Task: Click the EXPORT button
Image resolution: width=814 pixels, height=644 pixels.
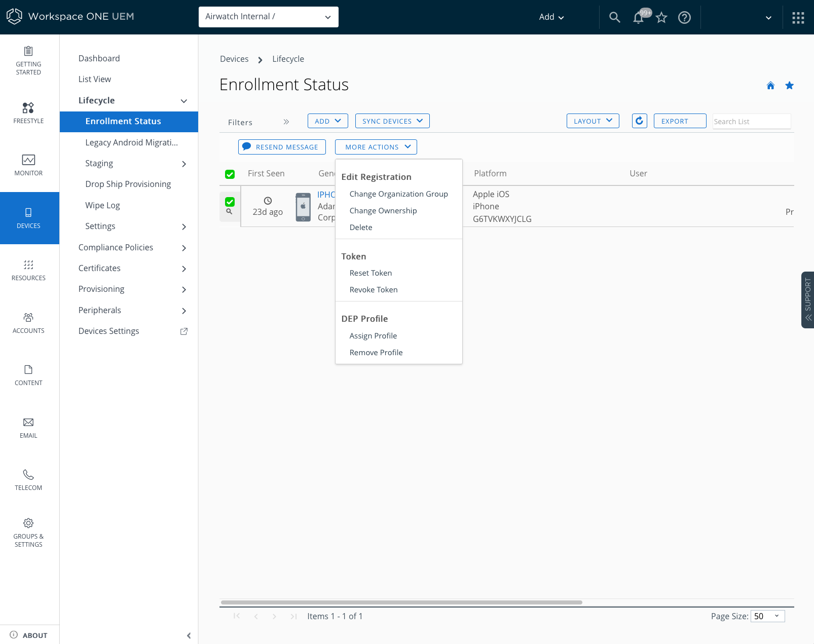Action: click(x=680, y=121)
